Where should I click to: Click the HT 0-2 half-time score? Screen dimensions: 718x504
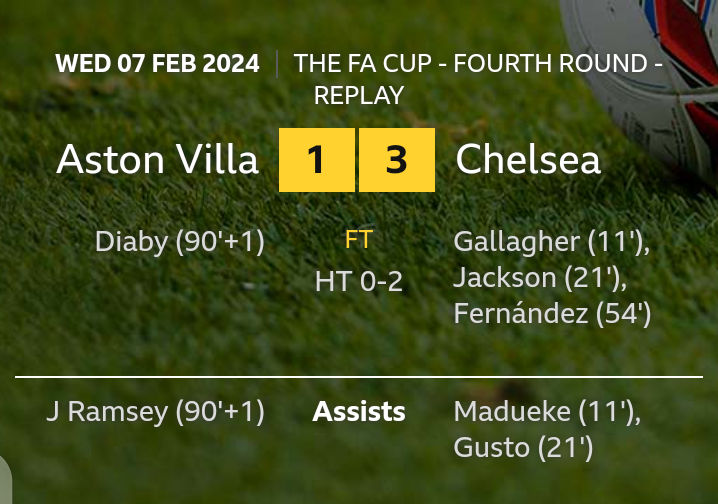tap(359, 282)
